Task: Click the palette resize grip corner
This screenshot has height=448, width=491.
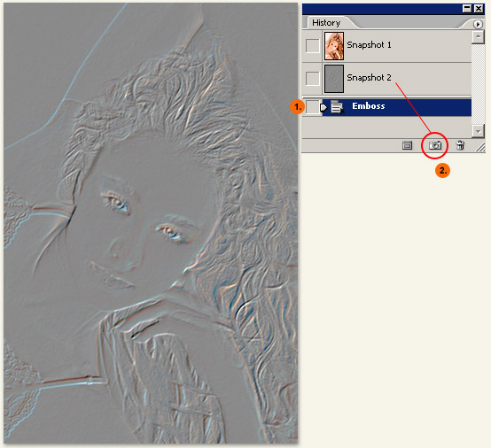Action: (480, 147)
